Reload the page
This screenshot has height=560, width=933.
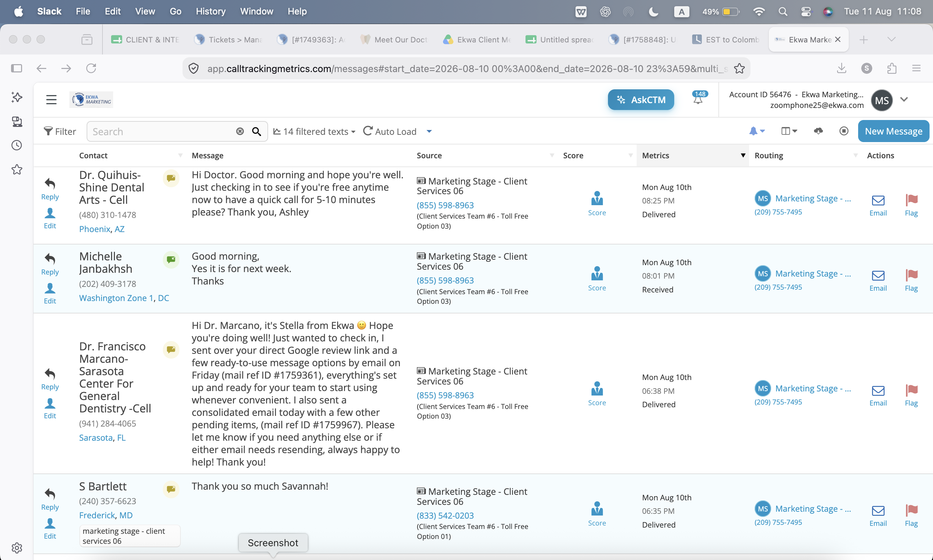point(91,68)
